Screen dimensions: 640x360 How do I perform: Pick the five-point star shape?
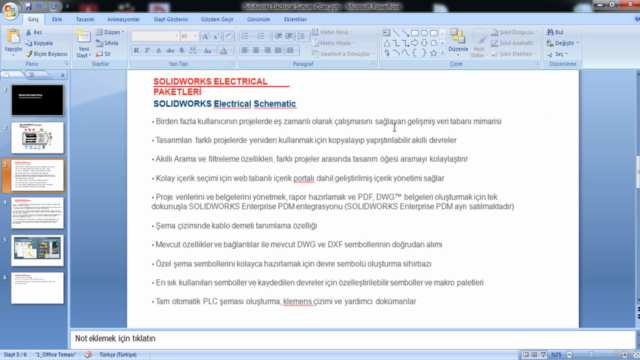[x=433, y=53]
